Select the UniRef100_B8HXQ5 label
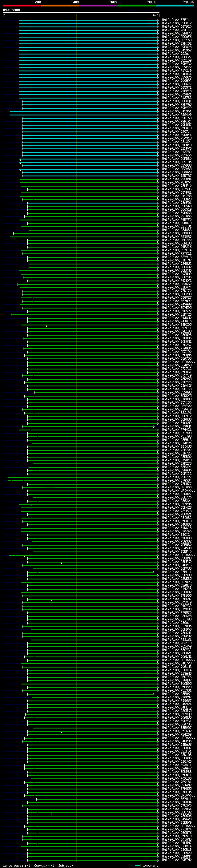Screen dimensions: 197x868 point(177,325)
